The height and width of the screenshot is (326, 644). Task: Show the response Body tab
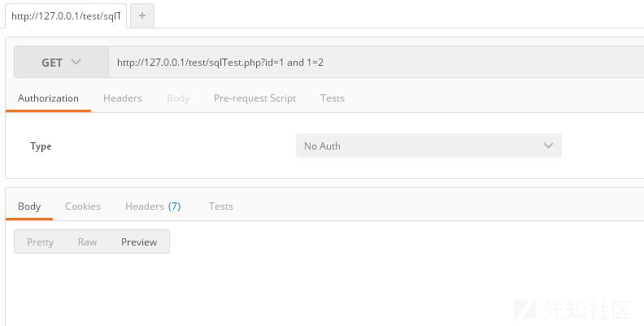[29, 206]
